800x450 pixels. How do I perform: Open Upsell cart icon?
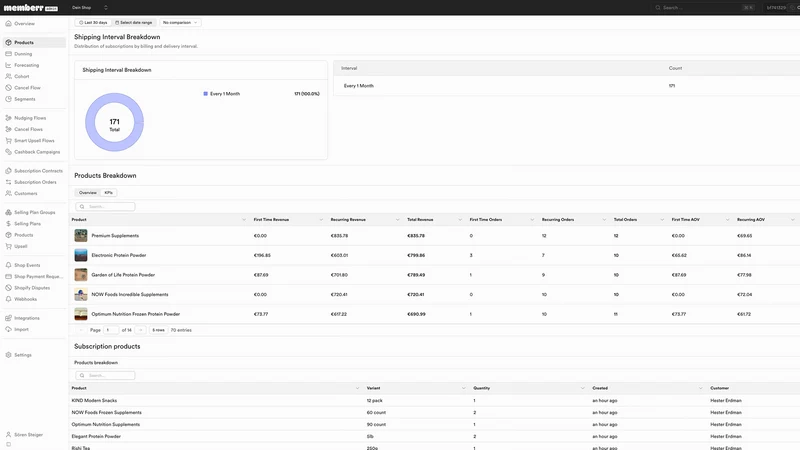tap(8, 246)
